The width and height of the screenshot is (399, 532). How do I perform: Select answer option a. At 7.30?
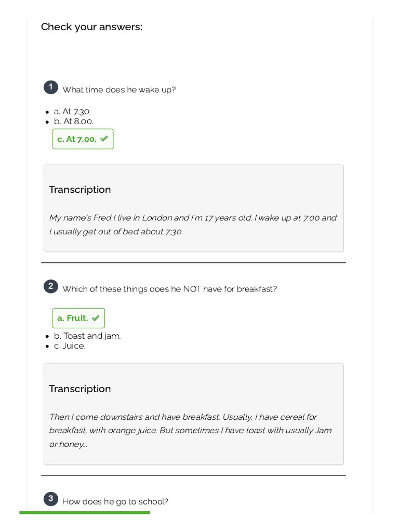pyautogui.click(x=72, y=111)
